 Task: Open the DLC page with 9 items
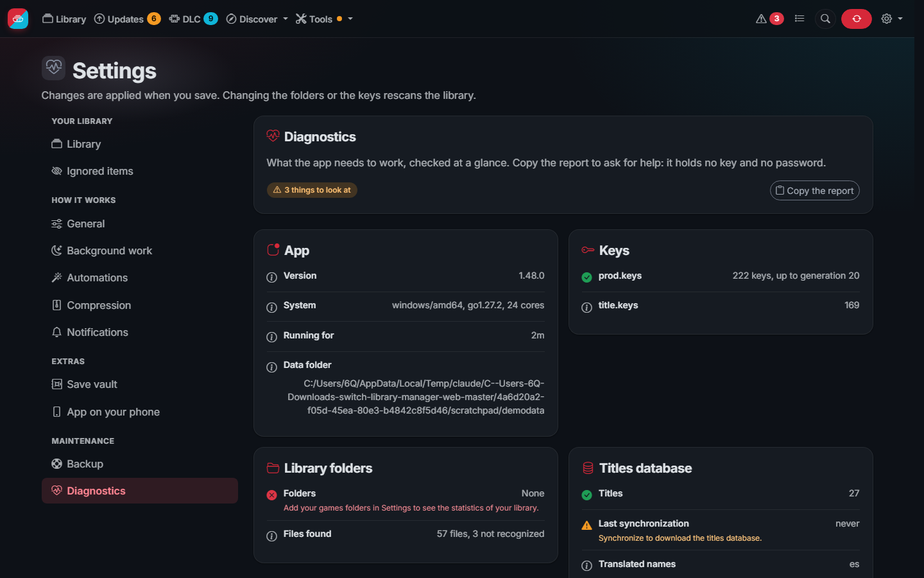(193, 19)
